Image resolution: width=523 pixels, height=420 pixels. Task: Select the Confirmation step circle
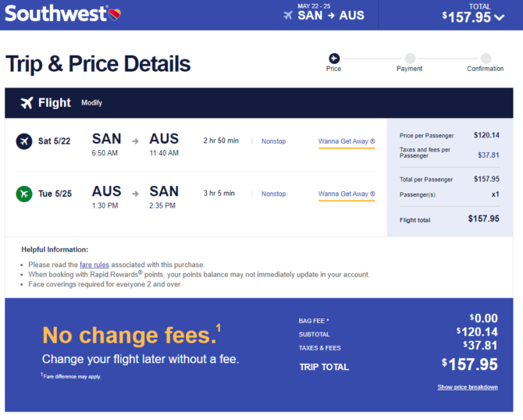pos(486,58)
